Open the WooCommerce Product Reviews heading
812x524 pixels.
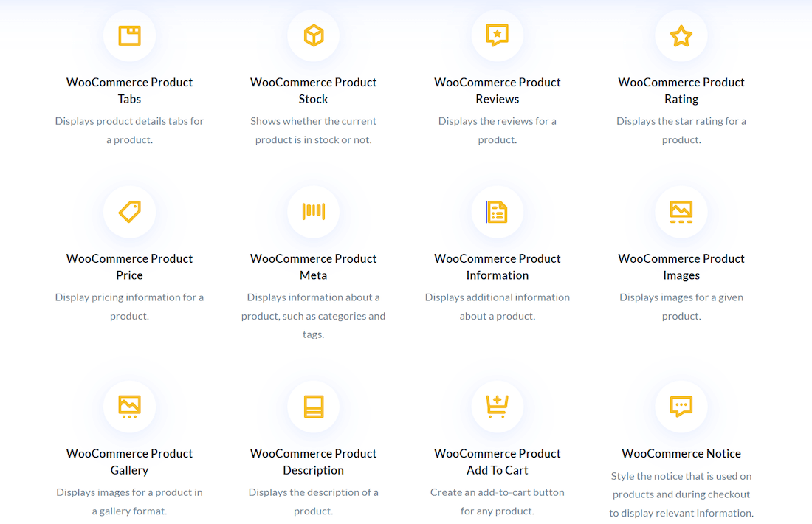coord(497,91)
